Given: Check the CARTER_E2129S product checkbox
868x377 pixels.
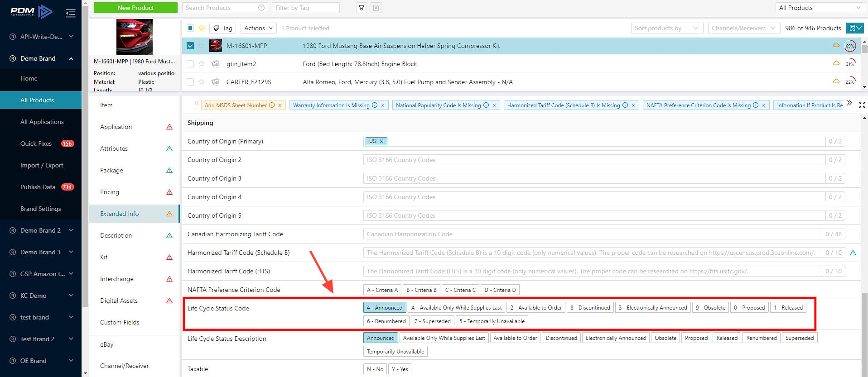Looking at the screenshot, I should tap(190, 82).
